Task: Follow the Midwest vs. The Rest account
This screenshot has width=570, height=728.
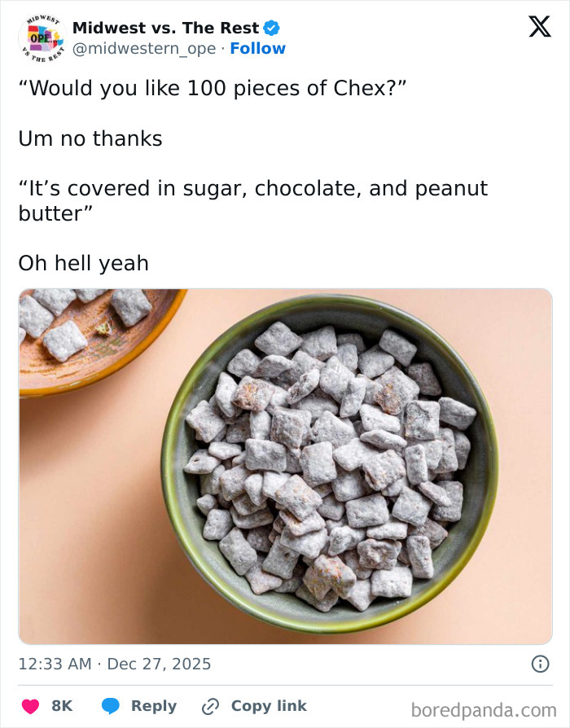Action: click(259, 48)
